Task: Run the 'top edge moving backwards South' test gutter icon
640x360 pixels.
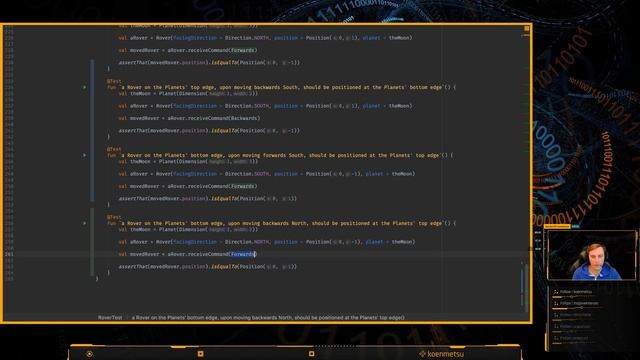Action: coord(84,87)
